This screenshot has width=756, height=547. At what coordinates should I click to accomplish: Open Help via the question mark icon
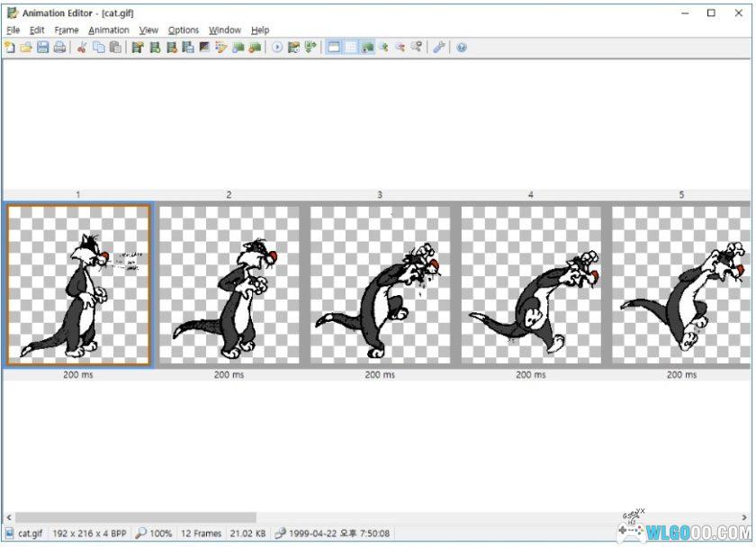pos(462,48)
